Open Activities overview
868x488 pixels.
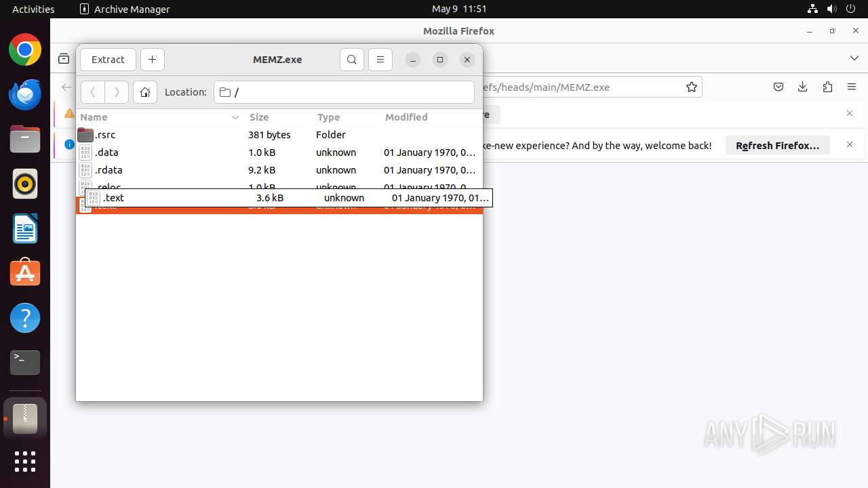33,9
